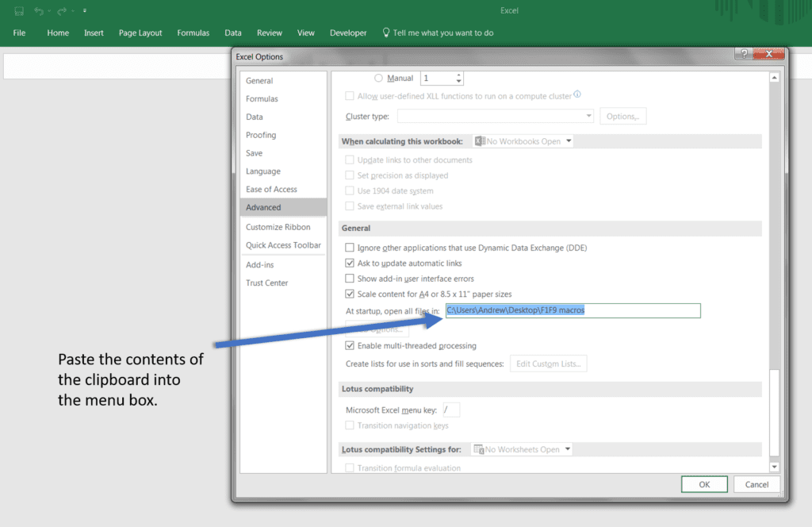Select the Formulas options category

pos(283,99)
